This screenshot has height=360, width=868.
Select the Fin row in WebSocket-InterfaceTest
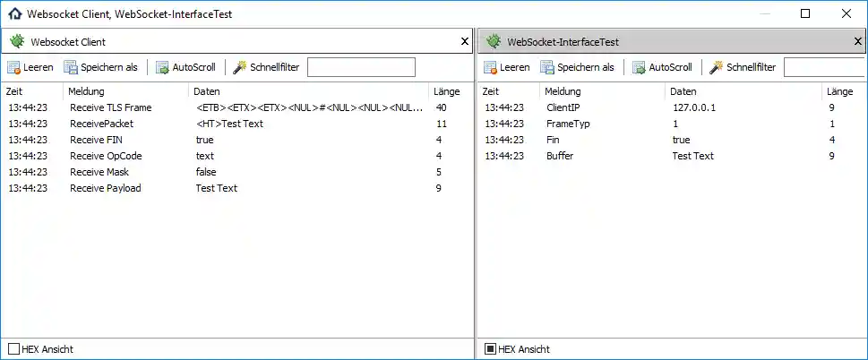[672, 140]
